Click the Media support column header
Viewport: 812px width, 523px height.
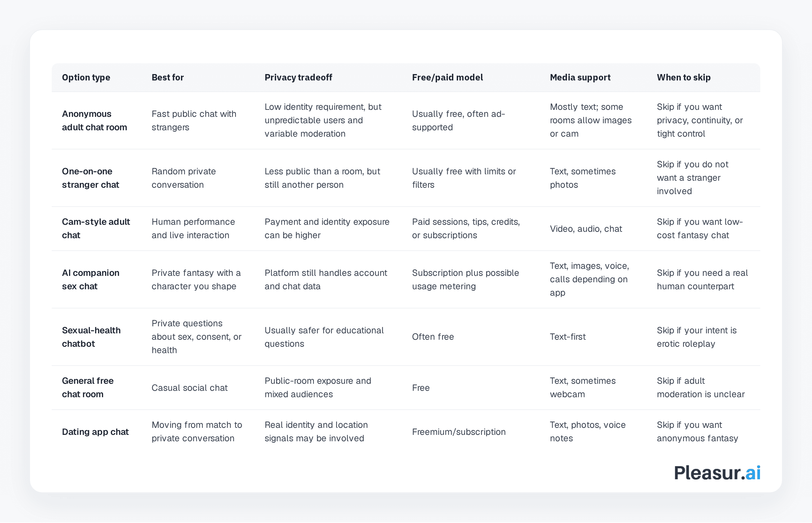(x=580, y=78)
